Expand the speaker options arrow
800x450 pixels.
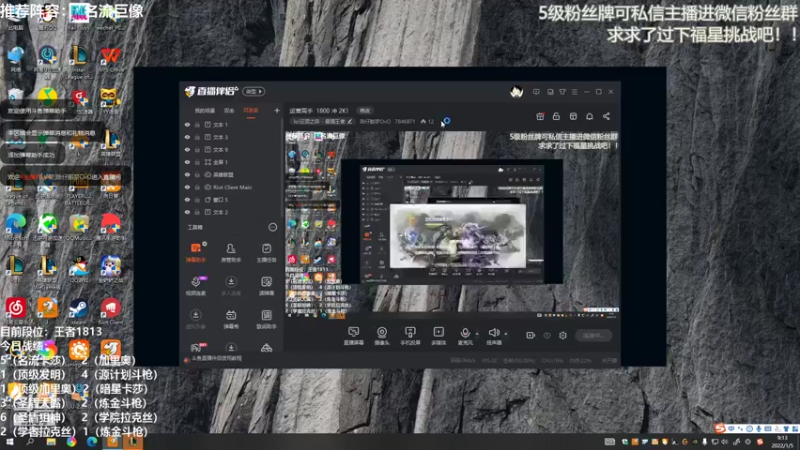pos(506,334)
